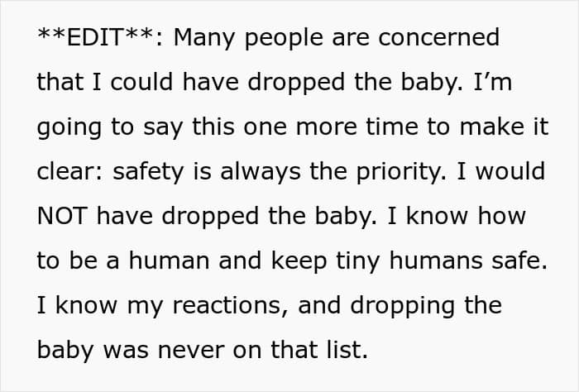Click the word "concerned" in first line
The image size is (579, 392).
(x=438, y=38)
